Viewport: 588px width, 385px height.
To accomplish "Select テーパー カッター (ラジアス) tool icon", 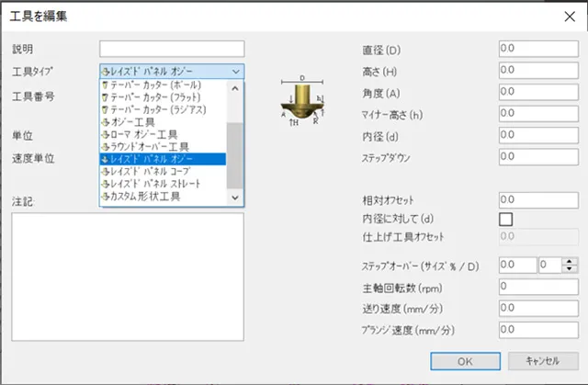I will coord(106,110).
